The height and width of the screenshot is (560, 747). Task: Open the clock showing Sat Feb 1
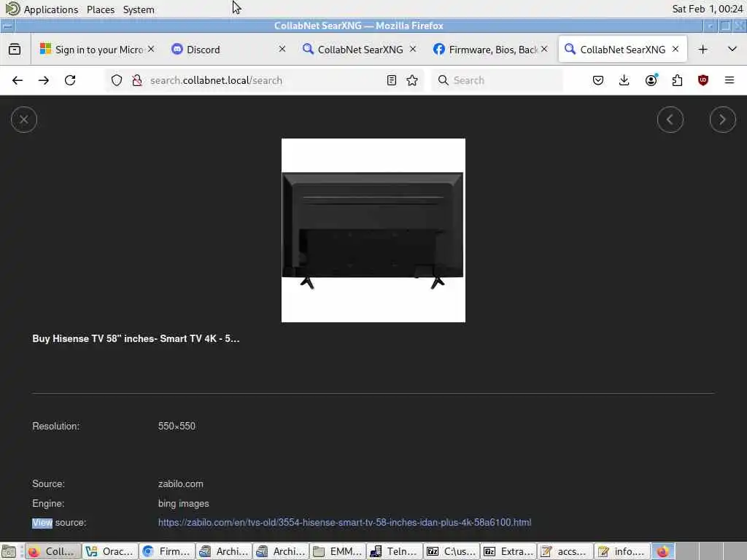(x=707, y=9)
